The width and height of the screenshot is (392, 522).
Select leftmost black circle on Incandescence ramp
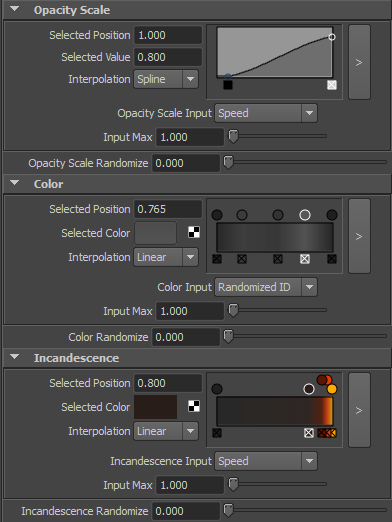217,389
